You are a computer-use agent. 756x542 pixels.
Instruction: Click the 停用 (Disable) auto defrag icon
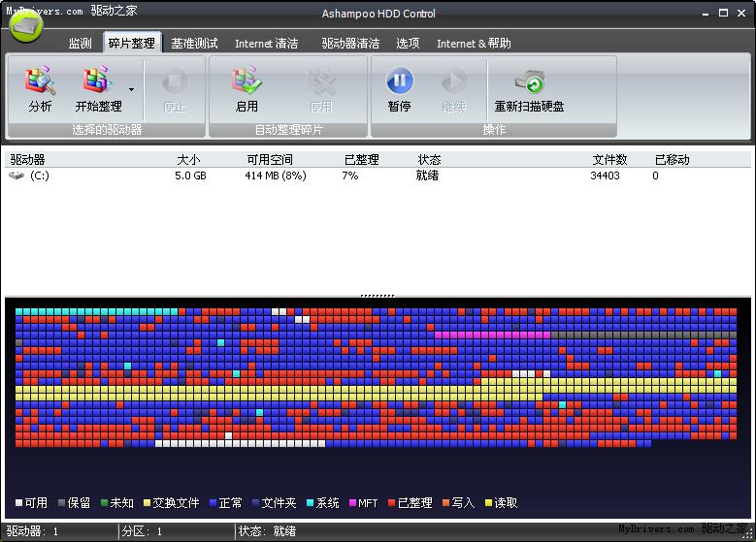(320, 82)
